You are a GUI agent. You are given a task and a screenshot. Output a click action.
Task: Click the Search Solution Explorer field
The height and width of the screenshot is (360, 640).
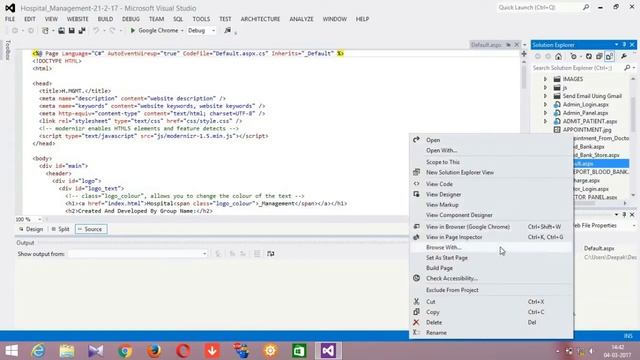tap(578, 68)
